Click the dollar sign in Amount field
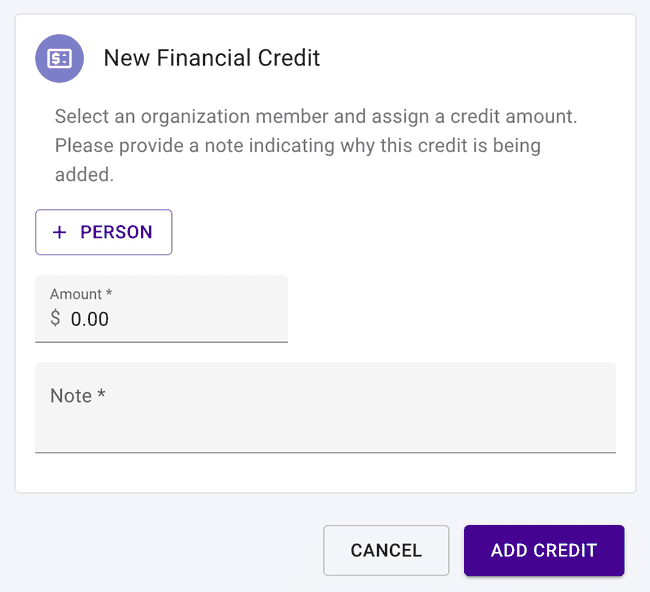Screen dimensions: 650x592 coord(55,319)
